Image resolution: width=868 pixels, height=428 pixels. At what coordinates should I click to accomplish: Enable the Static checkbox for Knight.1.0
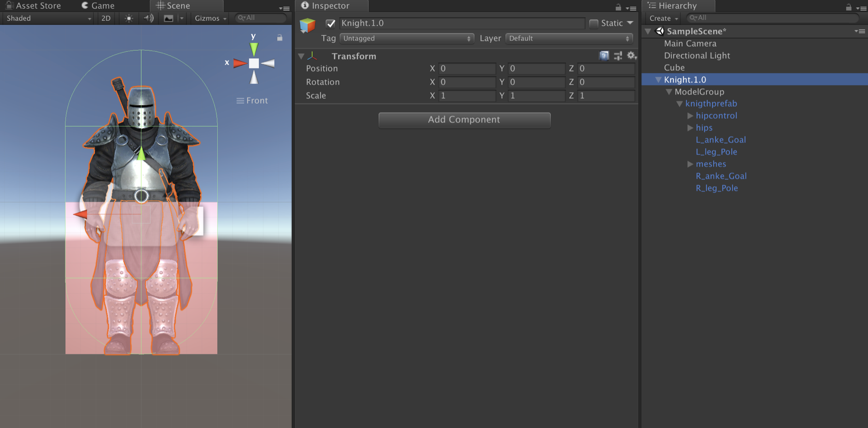click(x=594, y=23)
